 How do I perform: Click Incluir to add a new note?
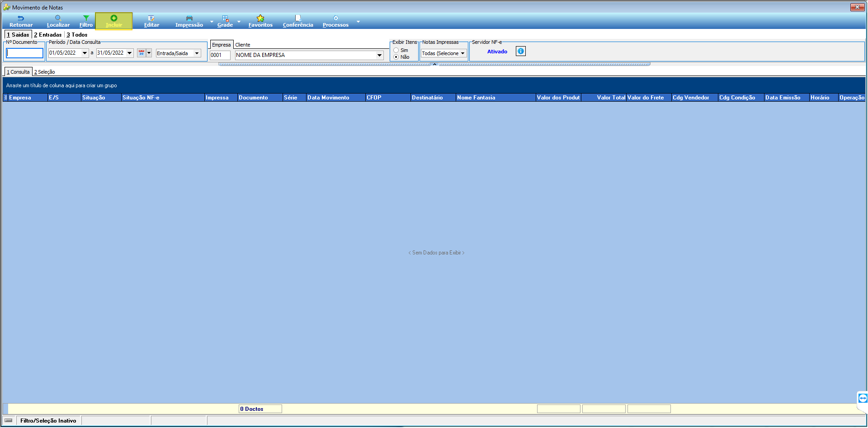click(114, 21)
